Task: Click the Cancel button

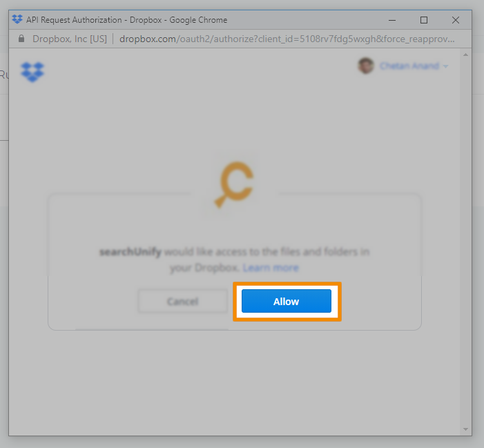Action: 183,301
